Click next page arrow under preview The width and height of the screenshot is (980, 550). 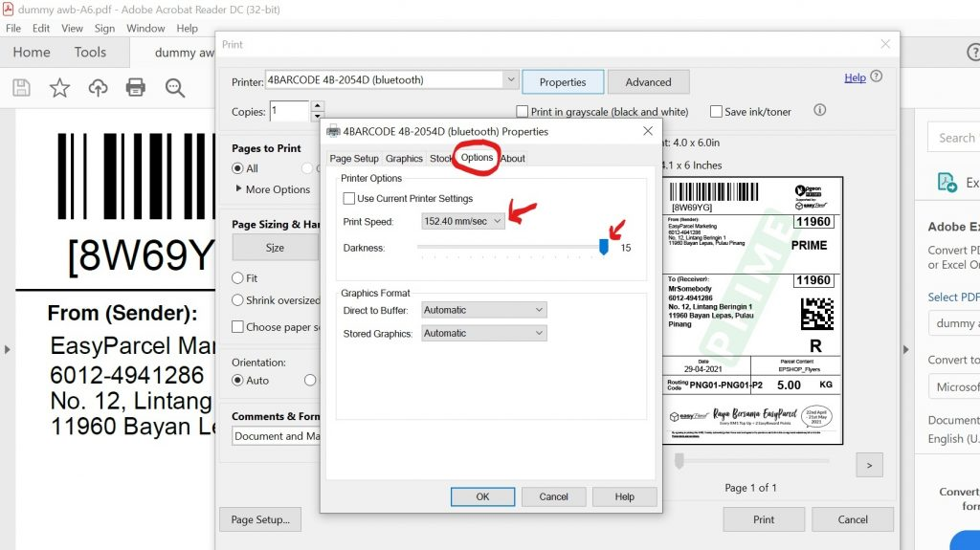click(869, 465)
